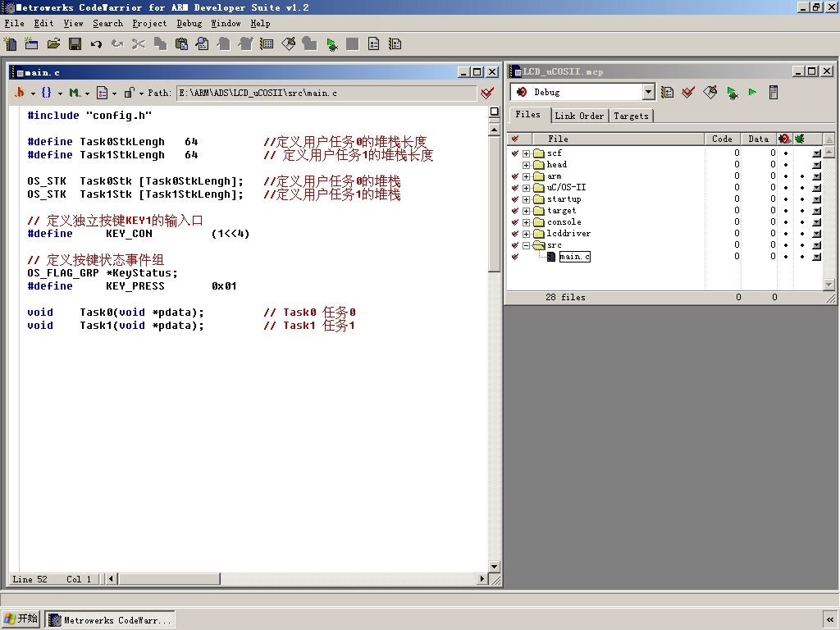Expand the startup folder

point(526,199)
